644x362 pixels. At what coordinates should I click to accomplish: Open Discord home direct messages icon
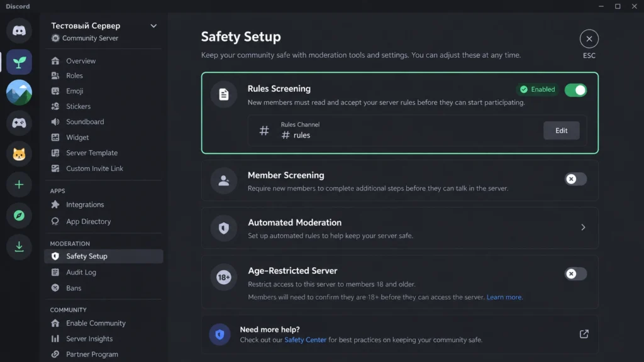(19, 31)
